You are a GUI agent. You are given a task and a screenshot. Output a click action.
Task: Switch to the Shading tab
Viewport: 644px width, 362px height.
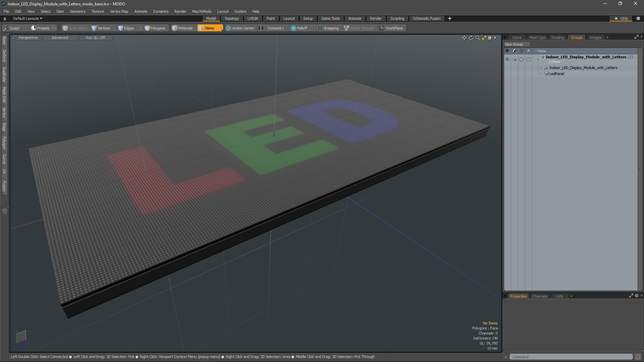pos(557,38)
